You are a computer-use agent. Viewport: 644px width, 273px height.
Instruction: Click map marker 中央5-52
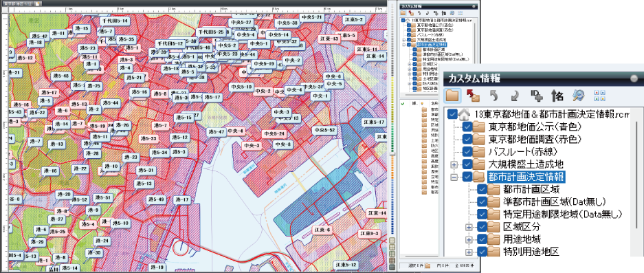pos(325,131)
